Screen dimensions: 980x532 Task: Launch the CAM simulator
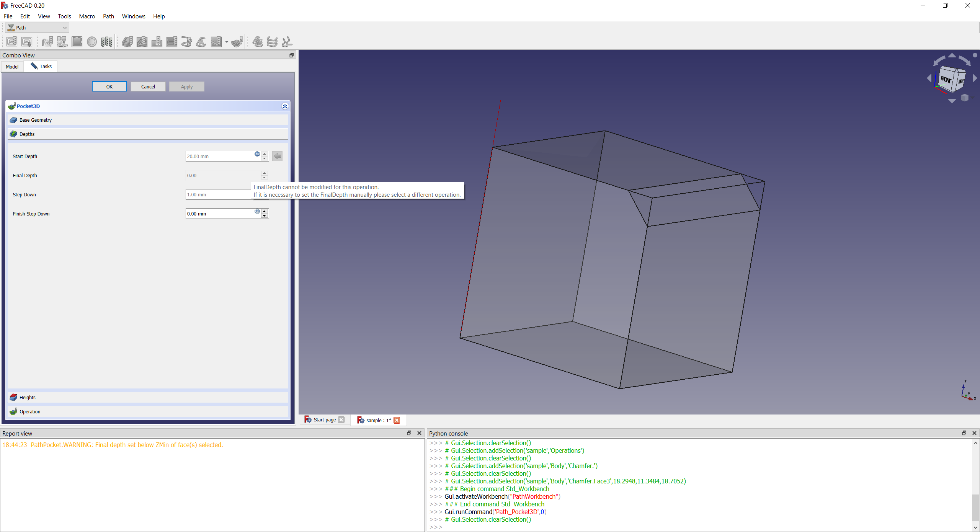(x=62, y=41)
